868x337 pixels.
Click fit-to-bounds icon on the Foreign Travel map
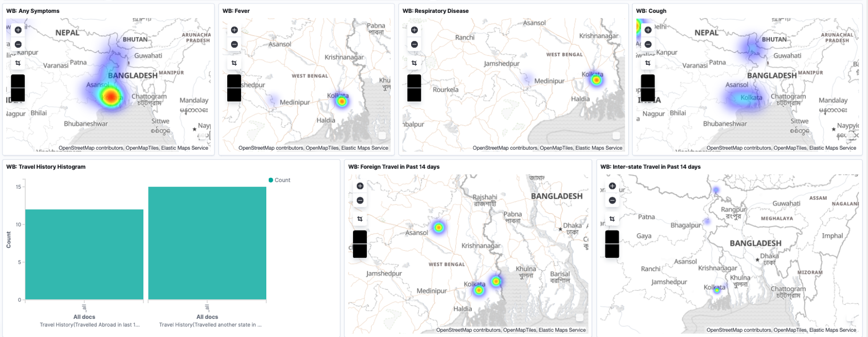pos(360,219)
